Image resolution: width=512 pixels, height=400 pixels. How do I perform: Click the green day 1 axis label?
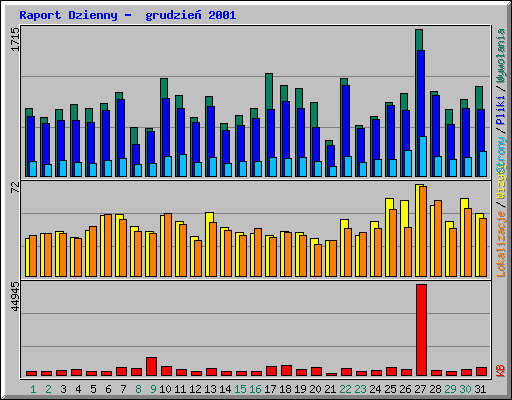coord(33,389)
